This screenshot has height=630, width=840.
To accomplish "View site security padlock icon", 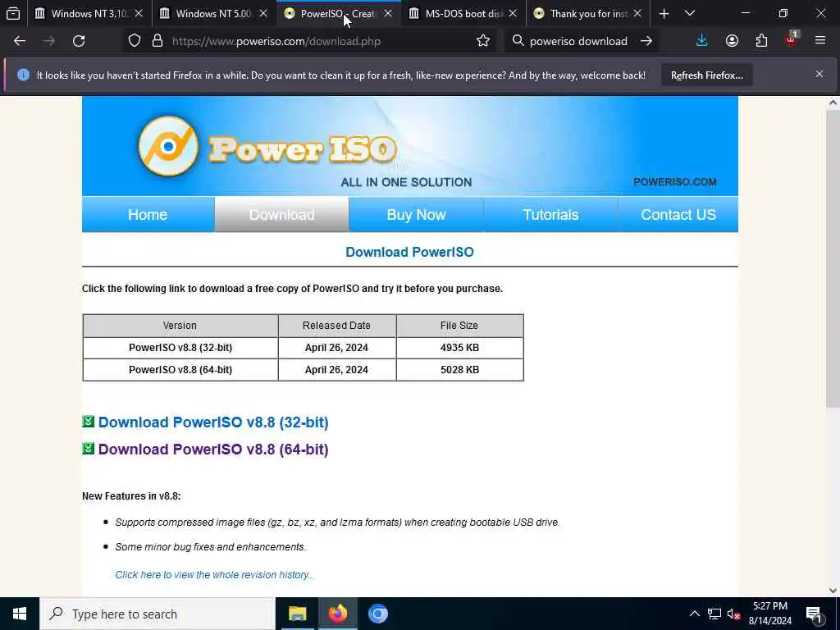I will coord(157,41).
